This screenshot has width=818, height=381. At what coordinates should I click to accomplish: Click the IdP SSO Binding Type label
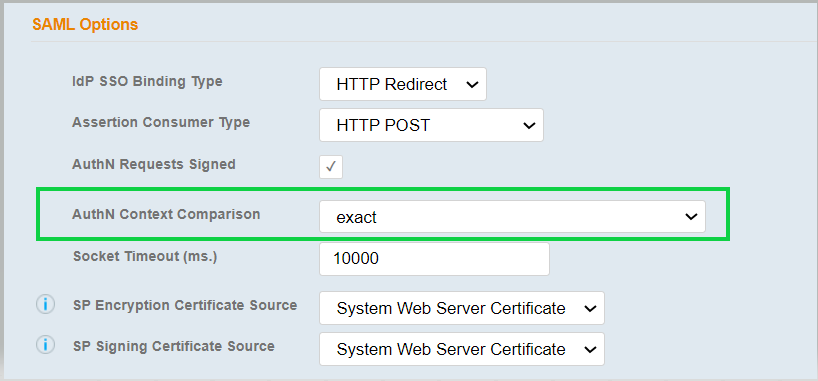(147, 81)
